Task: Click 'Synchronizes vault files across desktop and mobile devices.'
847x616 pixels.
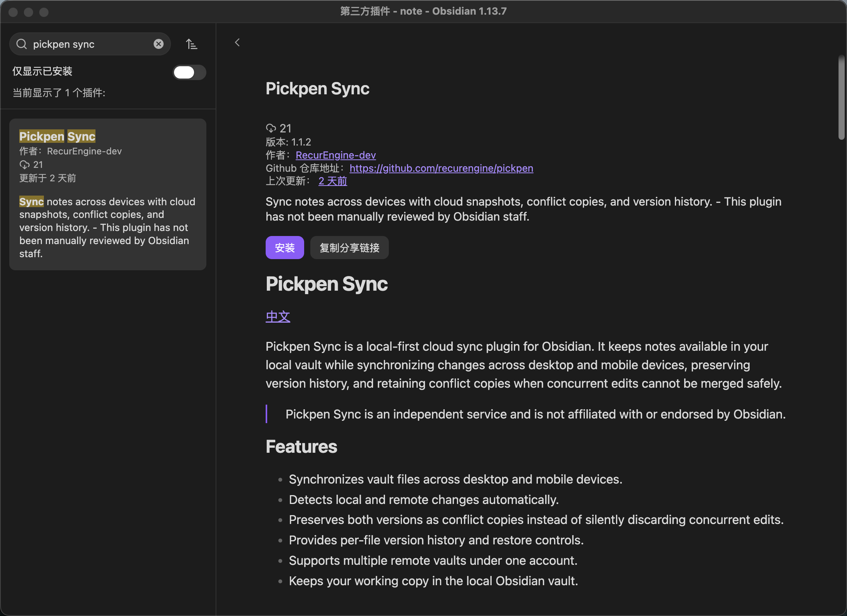Action: tap(455, 479)
